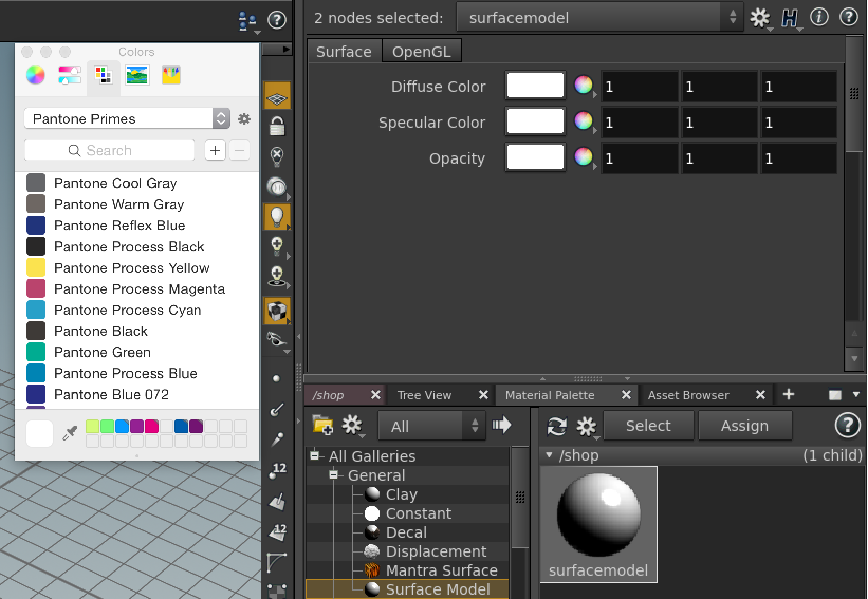Toggle the highlighted cube materials display icon
Image resolution: width=868 pixels, height=599 pixels.
[x=277, y=311]
